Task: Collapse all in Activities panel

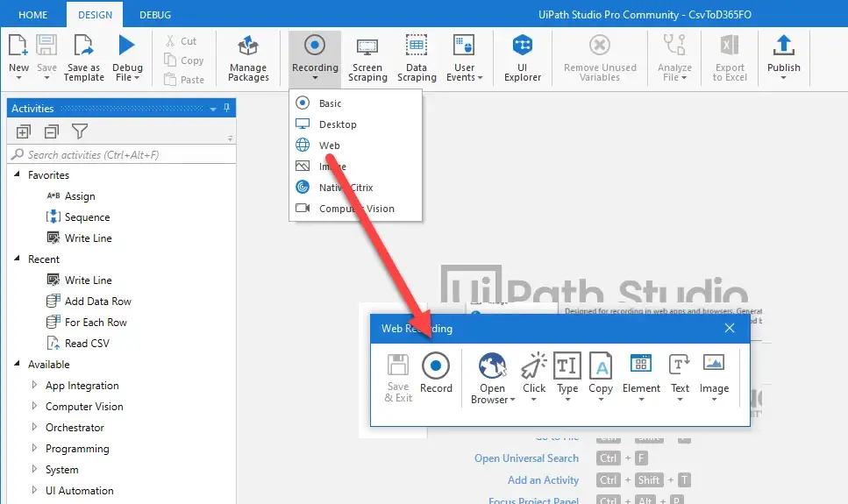Action: coord(52,131)
